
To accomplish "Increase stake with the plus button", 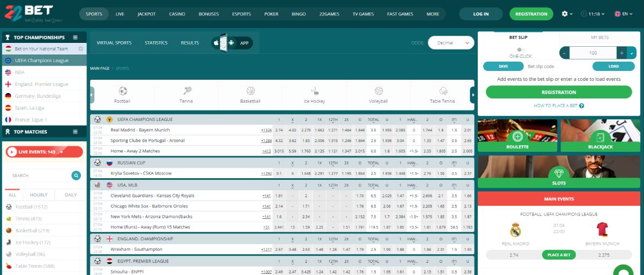I will tap(622, 53).
